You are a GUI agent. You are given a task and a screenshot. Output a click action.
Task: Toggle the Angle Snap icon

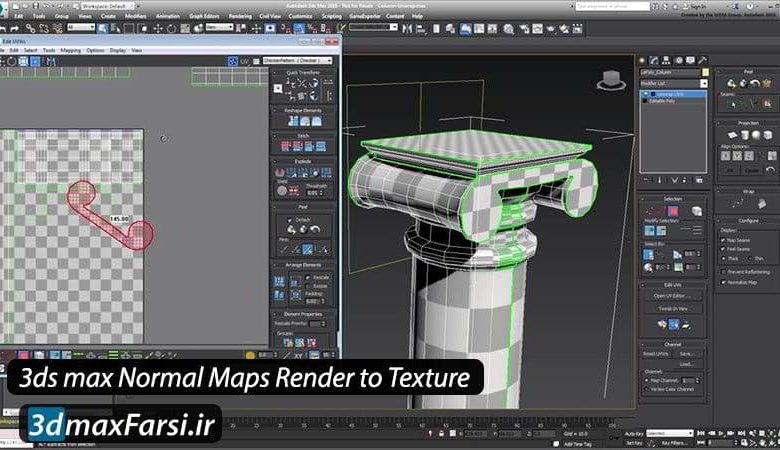[299, 29]
